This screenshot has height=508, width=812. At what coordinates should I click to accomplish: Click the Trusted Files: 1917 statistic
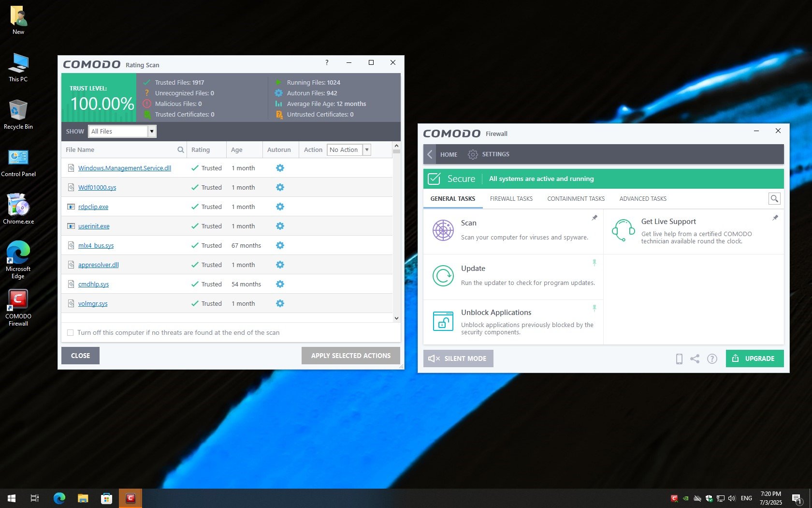click(x=179, y=83)
